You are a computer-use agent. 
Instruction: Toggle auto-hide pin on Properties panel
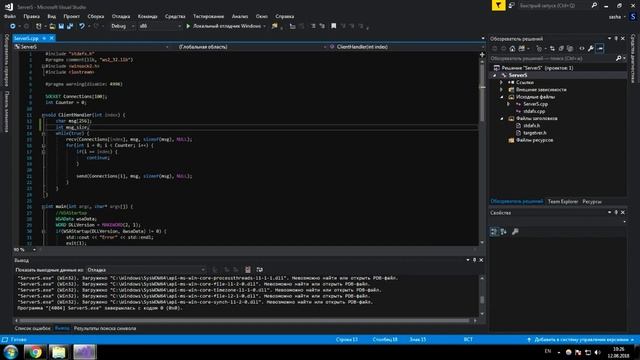point(616,213)
